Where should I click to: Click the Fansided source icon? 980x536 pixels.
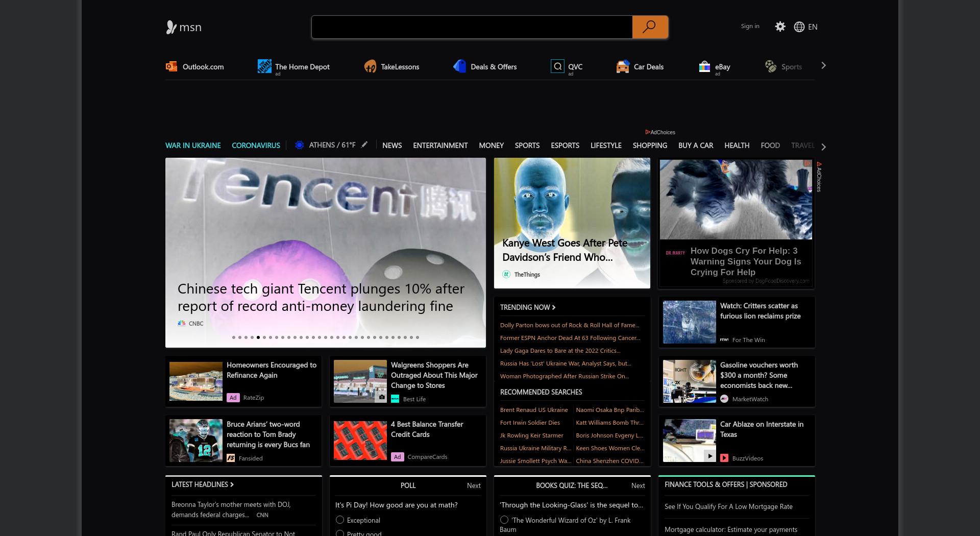(231, 458)
